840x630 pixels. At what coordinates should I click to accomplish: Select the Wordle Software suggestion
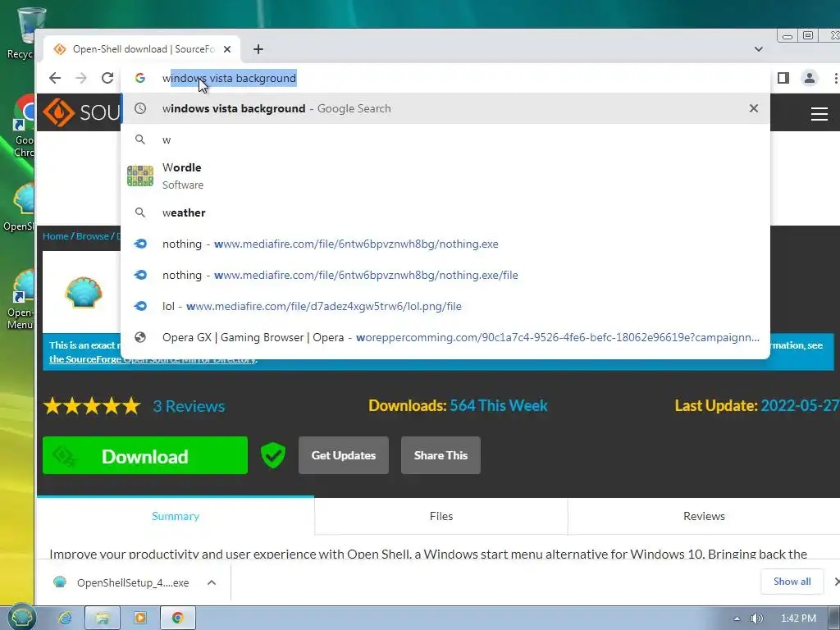click(445, 176)
